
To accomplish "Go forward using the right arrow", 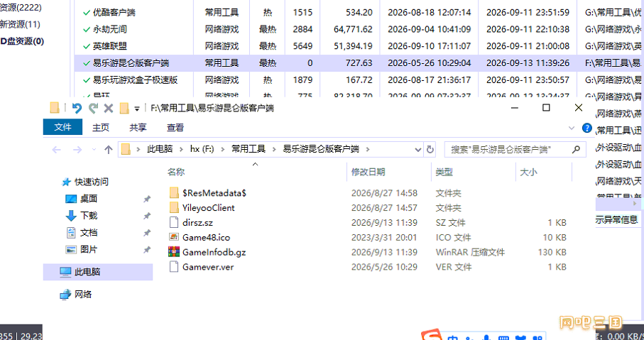I will 77,150.
